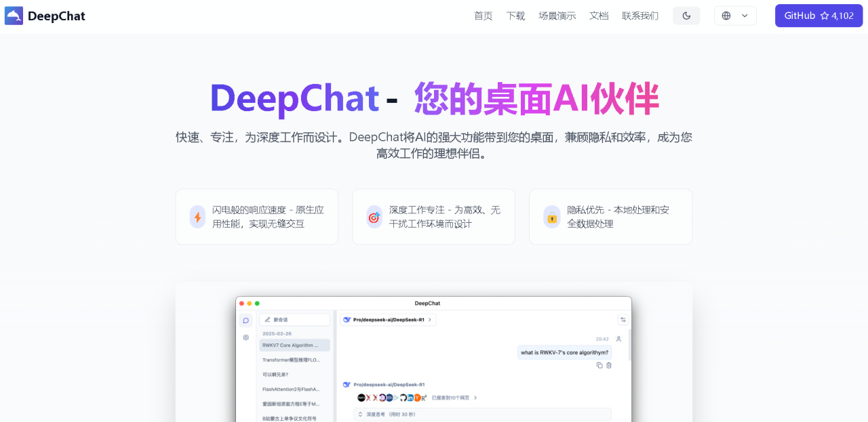
Task: Click the 'what is RWKV-7's core algorithym?' message
Action: coord(564,352)
